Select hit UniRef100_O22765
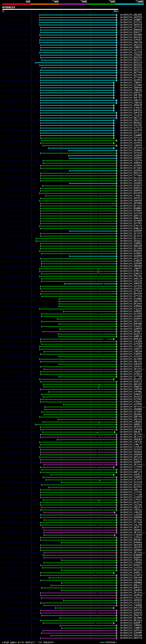 pos(131,53)
